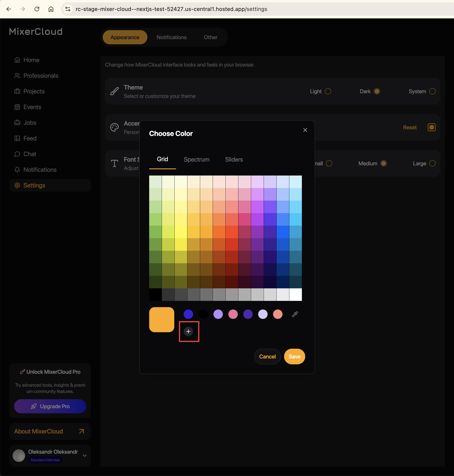Reload the page in browser

(x=37, y=9)
